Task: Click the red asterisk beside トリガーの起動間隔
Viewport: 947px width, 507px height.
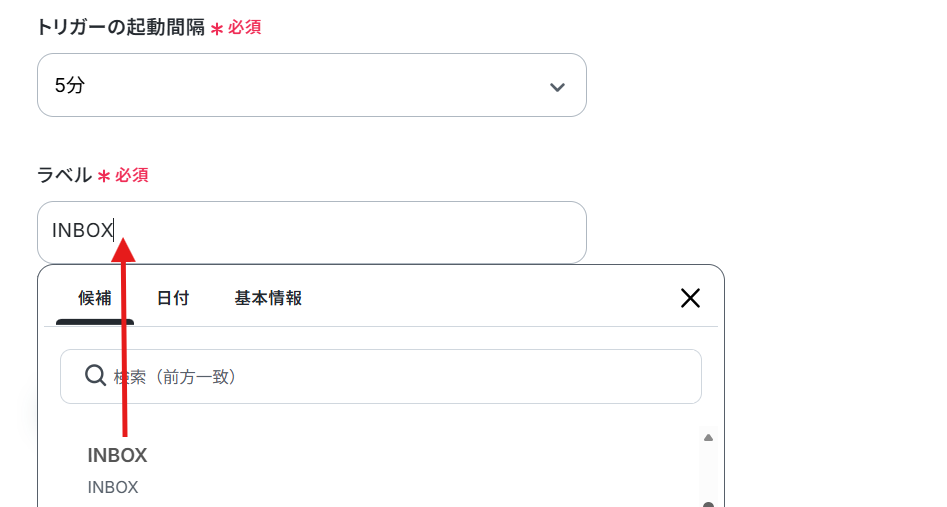Action: pyautogui.click(x=216, y=29)
